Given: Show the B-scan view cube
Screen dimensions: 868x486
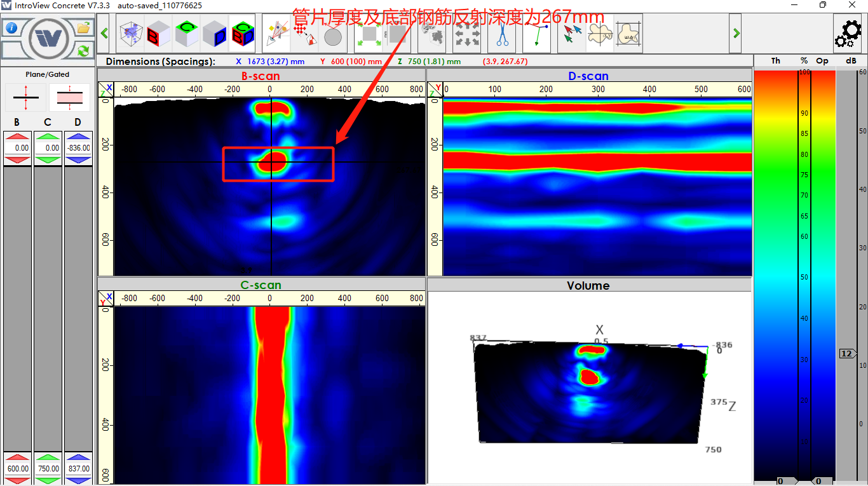Looking at the screenshot, I should pyautogui.click(x=159, y=34).
